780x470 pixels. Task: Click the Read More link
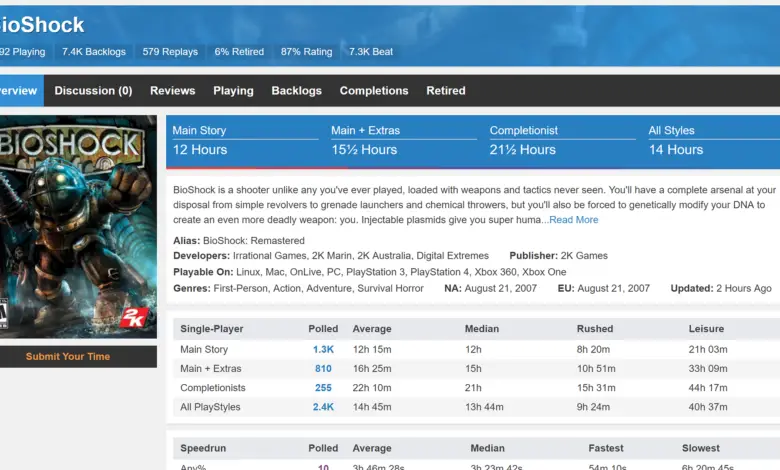pos(574,220)
